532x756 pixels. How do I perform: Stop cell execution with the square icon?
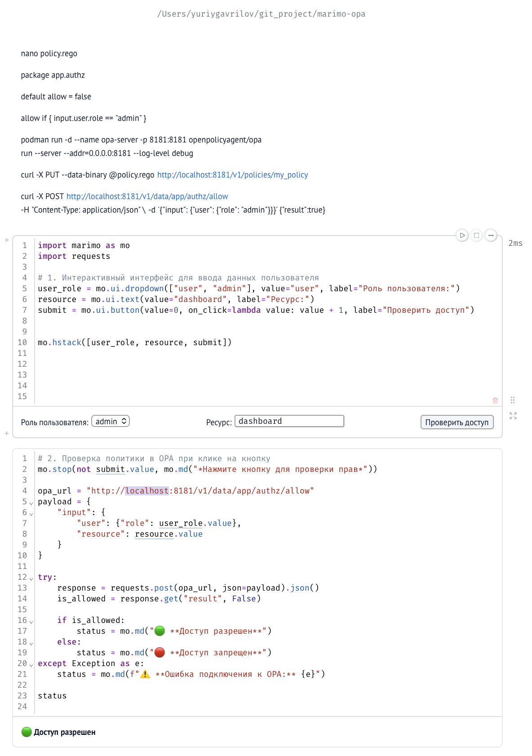pyautogui.click(x=476, y=235)
